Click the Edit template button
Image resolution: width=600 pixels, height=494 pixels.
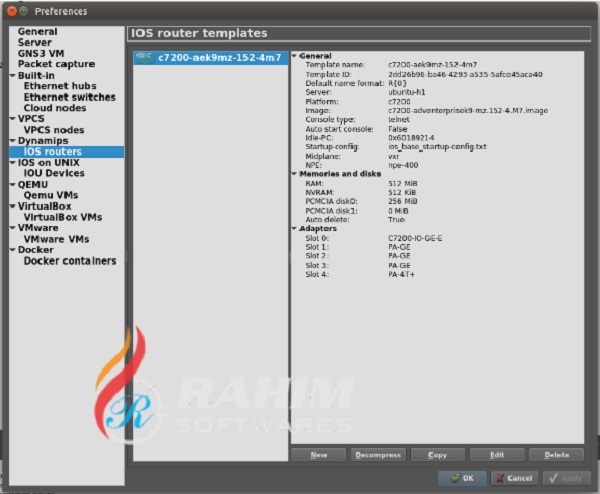click(497, 455)
